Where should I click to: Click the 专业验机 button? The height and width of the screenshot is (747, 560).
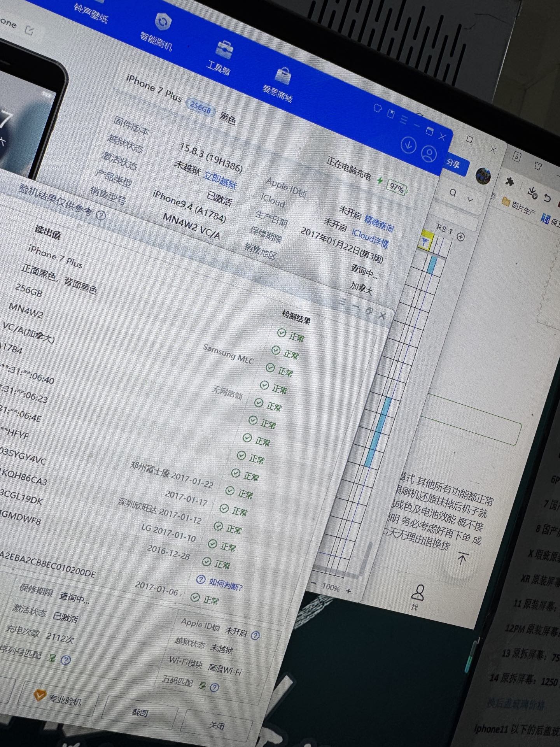pos(58,699)
